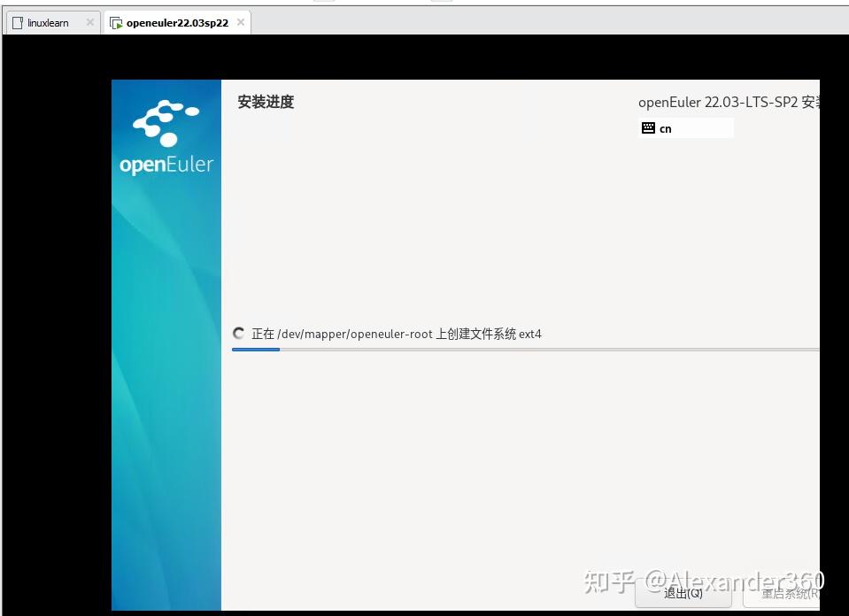Screen dimensions: 849x616
Task: Click the ext4 filesystem creation status text
Action: 398,334
